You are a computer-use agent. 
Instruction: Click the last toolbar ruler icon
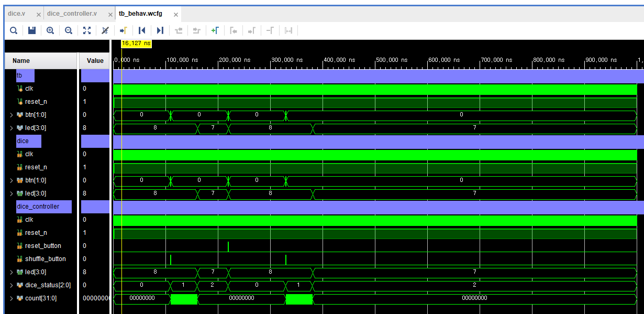[x=288, y=30]
